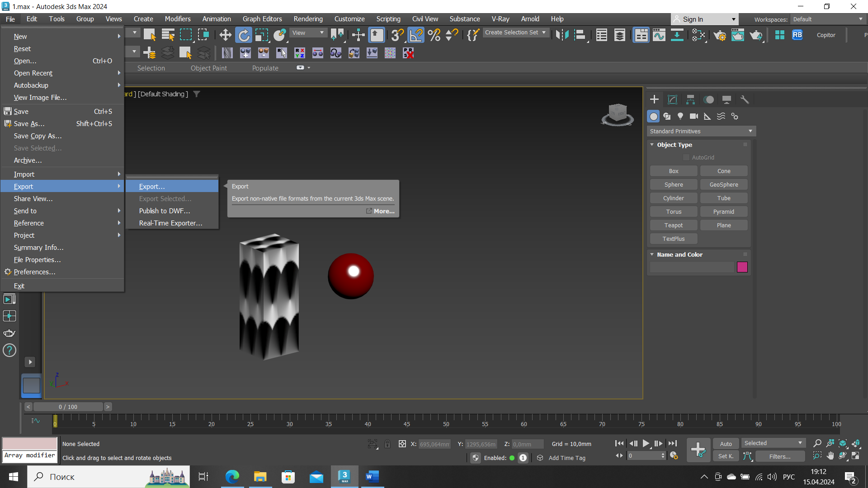Expand the Import submenu

point(62,174)
